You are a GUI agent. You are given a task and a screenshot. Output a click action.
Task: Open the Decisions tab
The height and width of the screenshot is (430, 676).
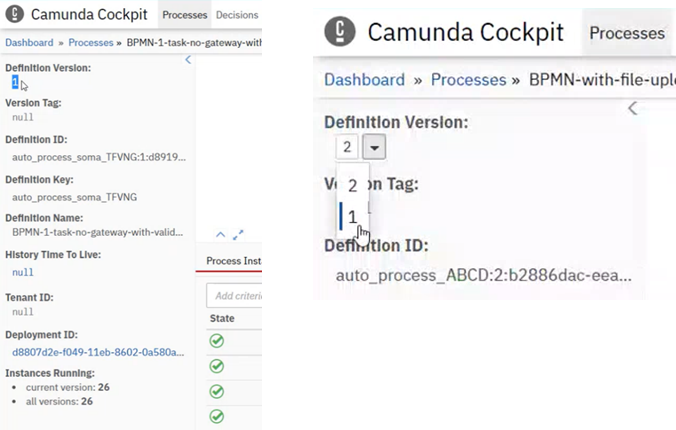237,15
